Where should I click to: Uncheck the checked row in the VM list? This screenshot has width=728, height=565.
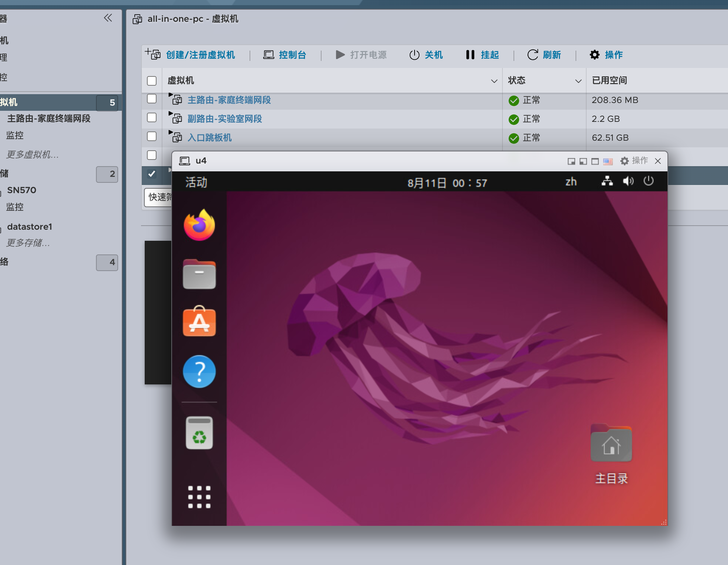(x=152, y=174)
